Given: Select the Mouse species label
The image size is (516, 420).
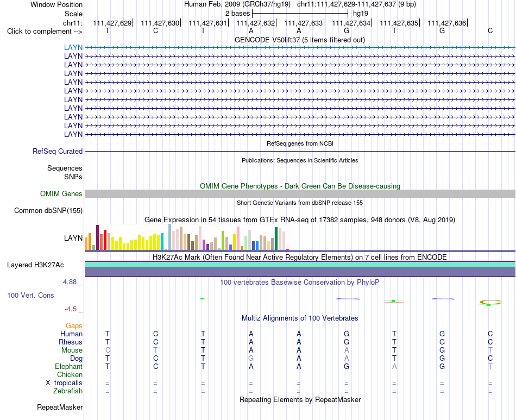Looking at the screenshot, I should 72,350.
